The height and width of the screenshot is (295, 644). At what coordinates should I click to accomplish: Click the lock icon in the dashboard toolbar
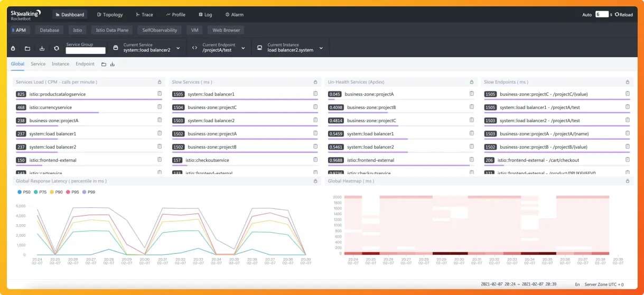click(x=13, y=48)
